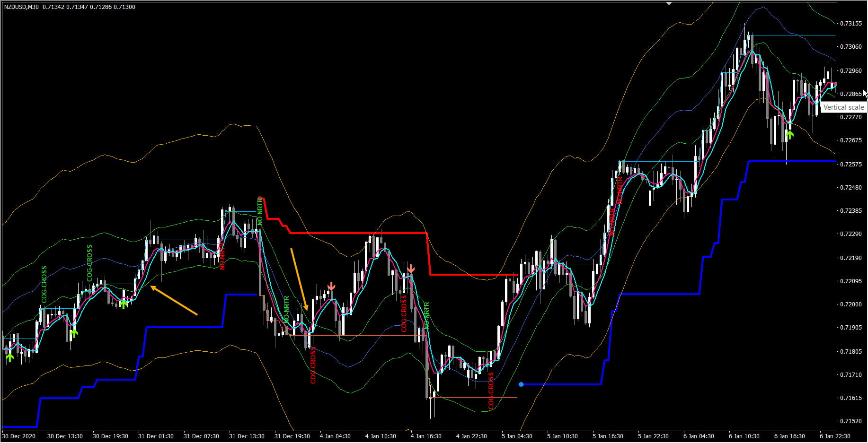Click the 6 Jan 22:30 time label
This screenshot has height=443, width=868.
[x=835, y=436]
